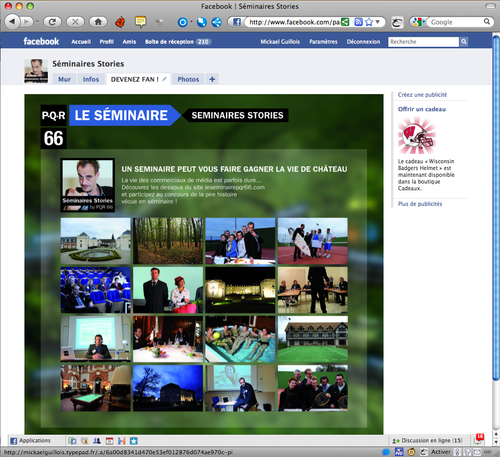500x457 pixels.
Task: Open the yellow note toolbar icon
Action: coord(140,22)
